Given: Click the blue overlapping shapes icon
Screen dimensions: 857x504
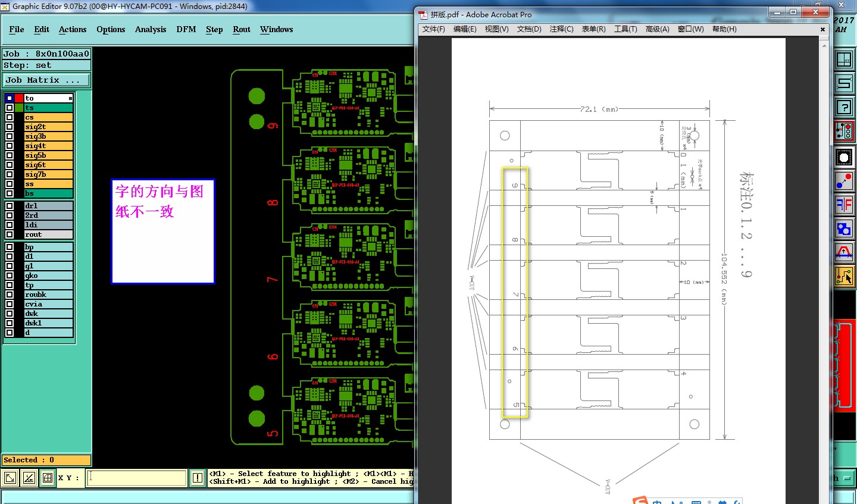Looking at the screenshot, I should pyautogui.click(x=844, y=228).
